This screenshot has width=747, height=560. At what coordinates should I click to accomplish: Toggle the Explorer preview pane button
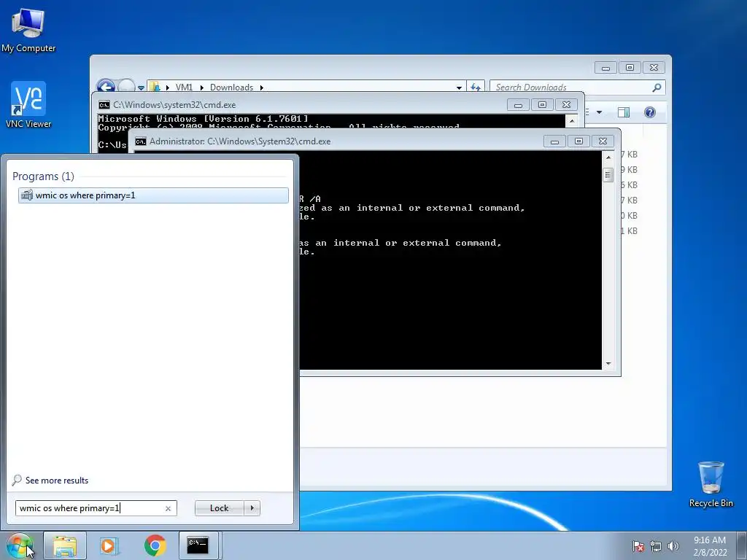(623, 112)
